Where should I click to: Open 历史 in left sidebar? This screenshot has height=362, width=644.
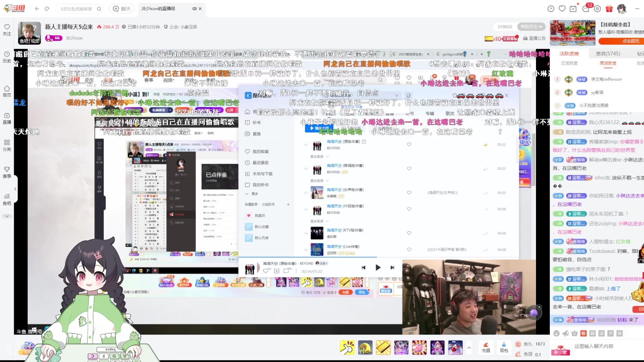click(7, 57)
